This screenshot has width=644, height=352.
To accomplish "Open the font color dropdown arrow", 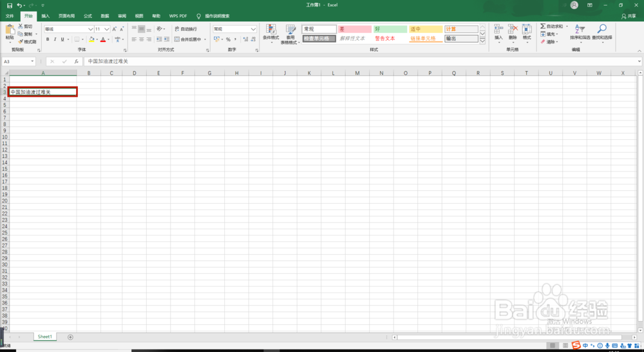I will [108, 40].
